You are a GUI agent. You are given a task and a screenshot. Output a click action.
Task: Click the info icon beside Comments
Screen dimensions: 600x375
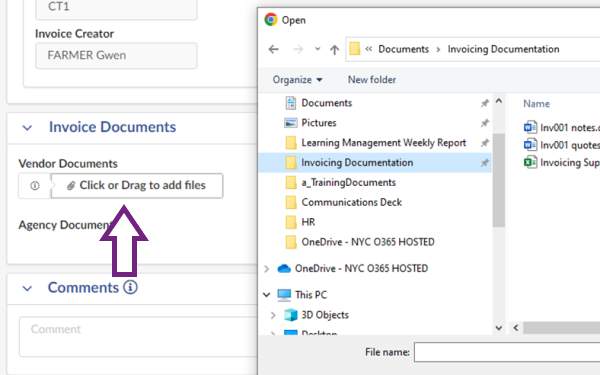(x=130, y=287)
